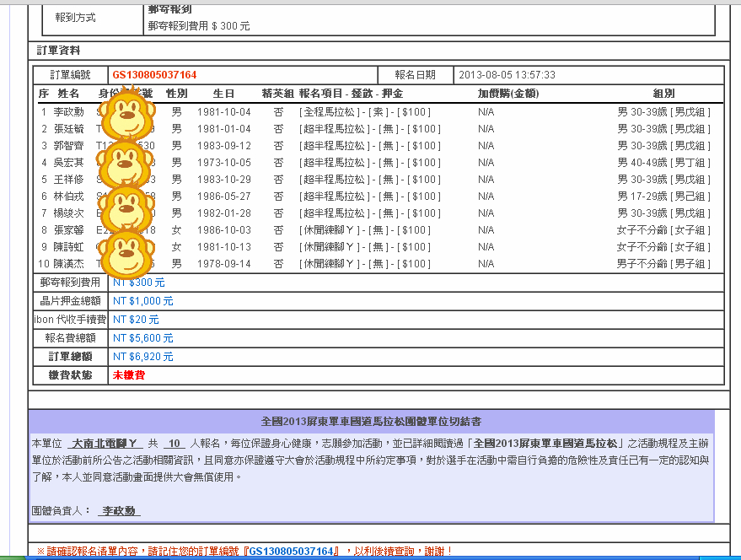The height and width of the screenshot is (560, 741).
Task: Click the 晶片押金總額 amount NT $1,000 元
Action: 143,301
